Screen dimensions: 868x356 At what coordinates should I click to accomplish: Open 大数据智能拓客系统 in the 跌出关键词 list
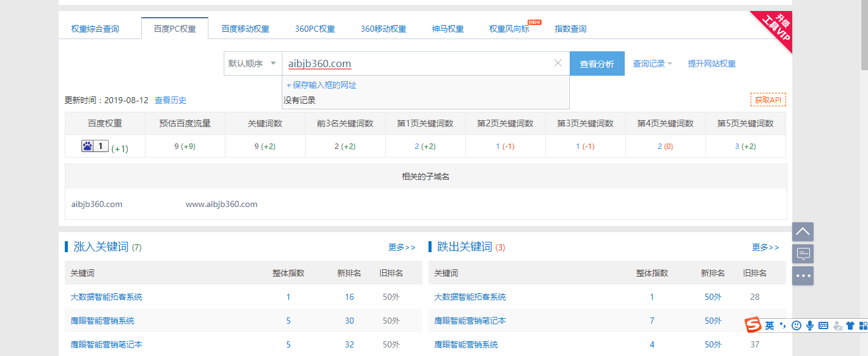click(470, 297)
